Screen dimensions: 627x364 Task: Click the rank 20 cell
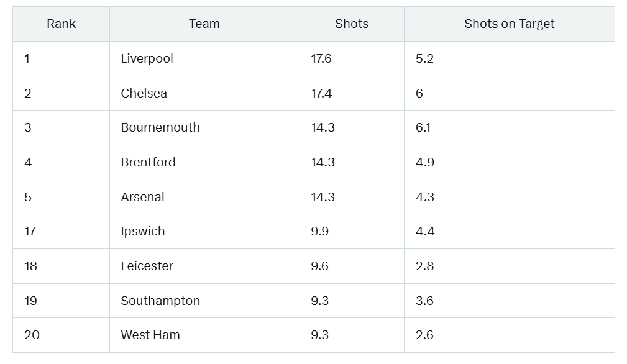point(61,335)
